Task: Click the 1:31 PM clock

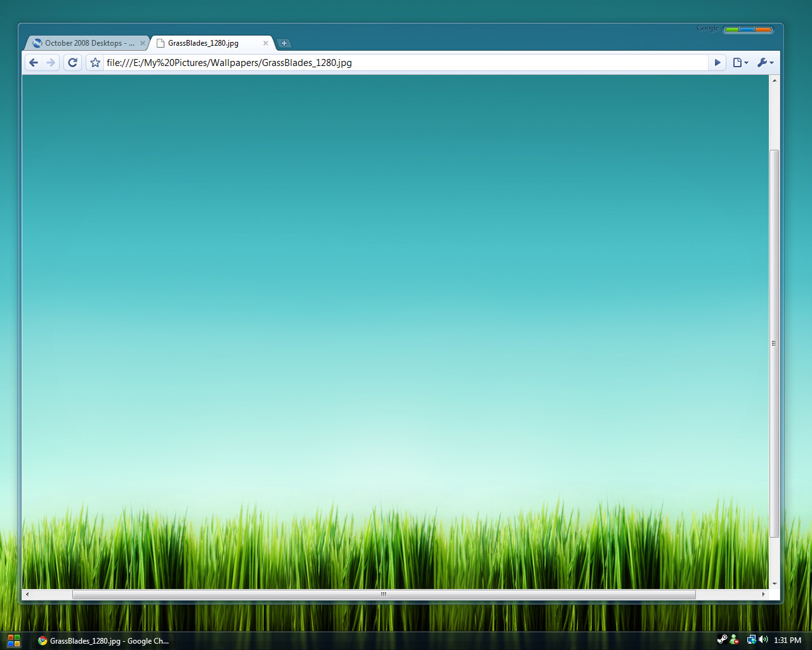Action: click(787, 640)
